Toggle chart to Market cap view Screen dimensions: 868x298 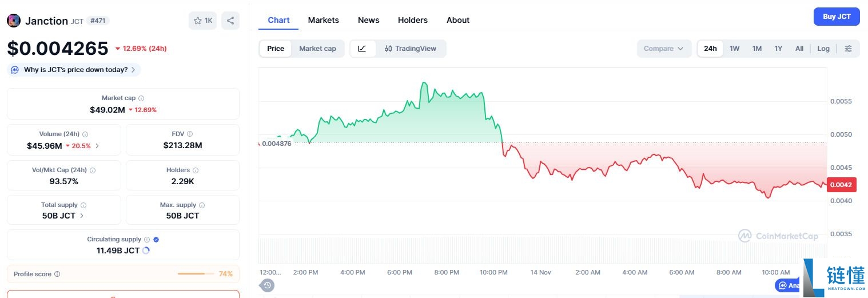pyautogui.click(x=317, y=49)
